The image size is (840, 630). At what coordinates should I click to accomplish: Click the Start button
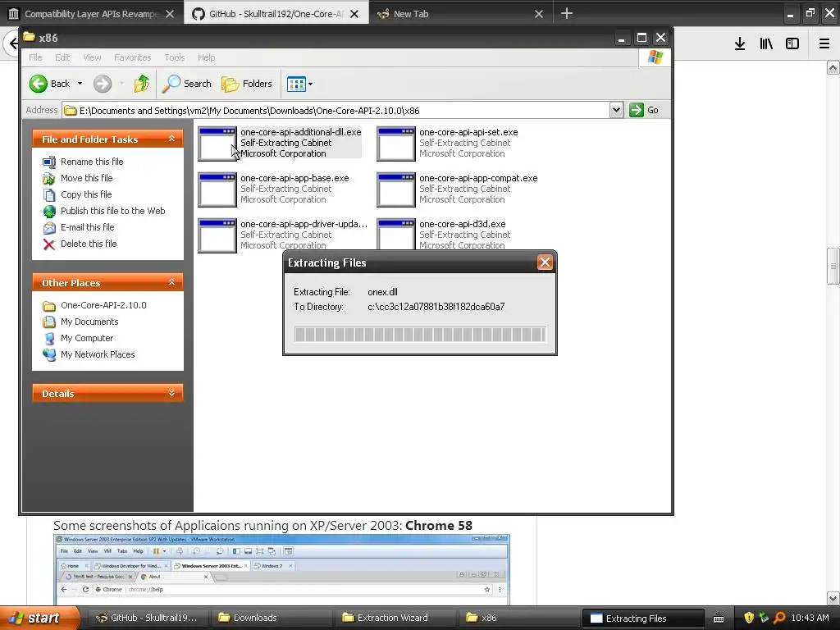[x=39, y=618]
